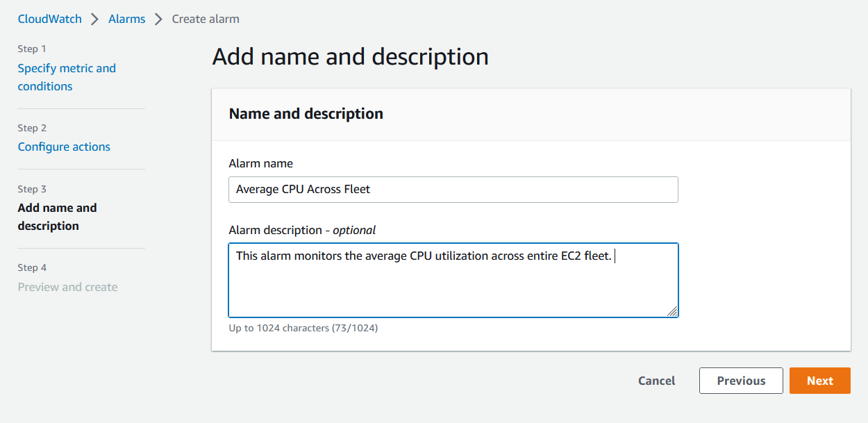Select Step 3 Add name and description

point(58,216)
